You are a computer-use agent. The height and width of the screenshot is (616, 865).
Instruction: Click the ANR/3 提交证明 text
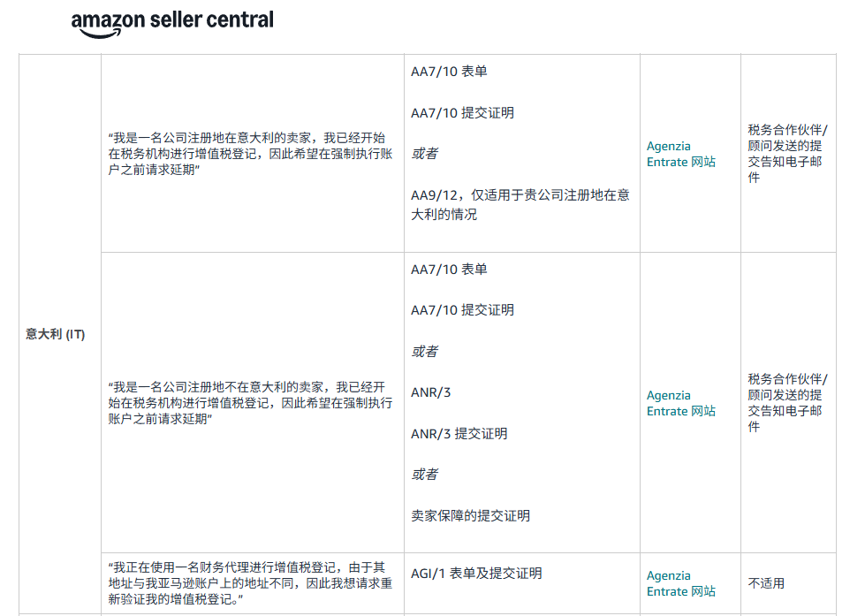tap(459, 434)
